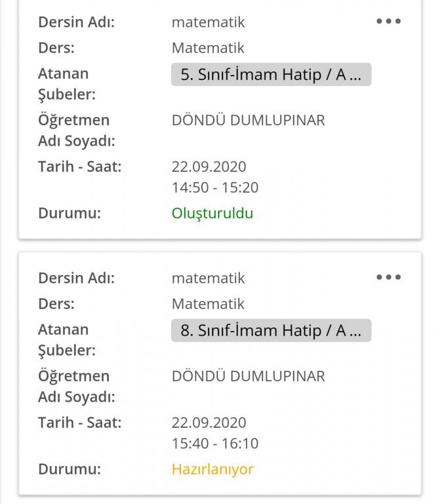Select the 15:40 - 16:10 time slot text
440x504 pixels.
[215, 444]
